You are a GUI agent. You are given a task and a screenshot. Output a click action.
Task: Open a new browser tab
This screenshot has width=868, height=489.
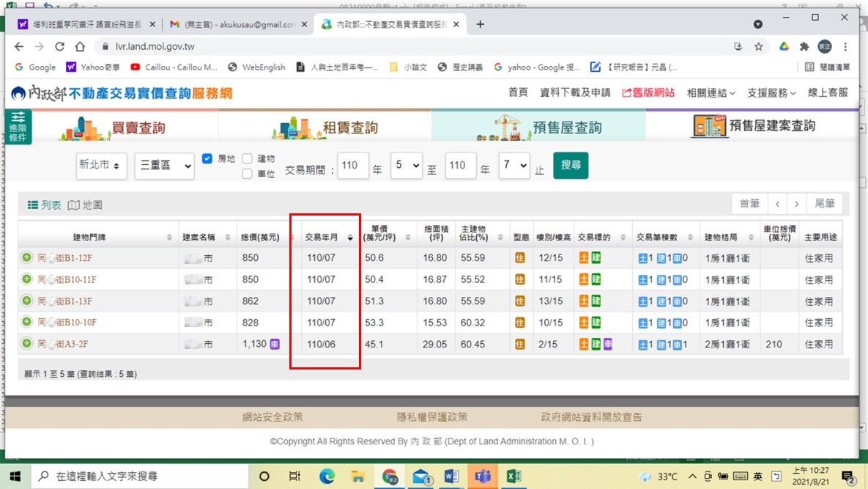point(480,24)
